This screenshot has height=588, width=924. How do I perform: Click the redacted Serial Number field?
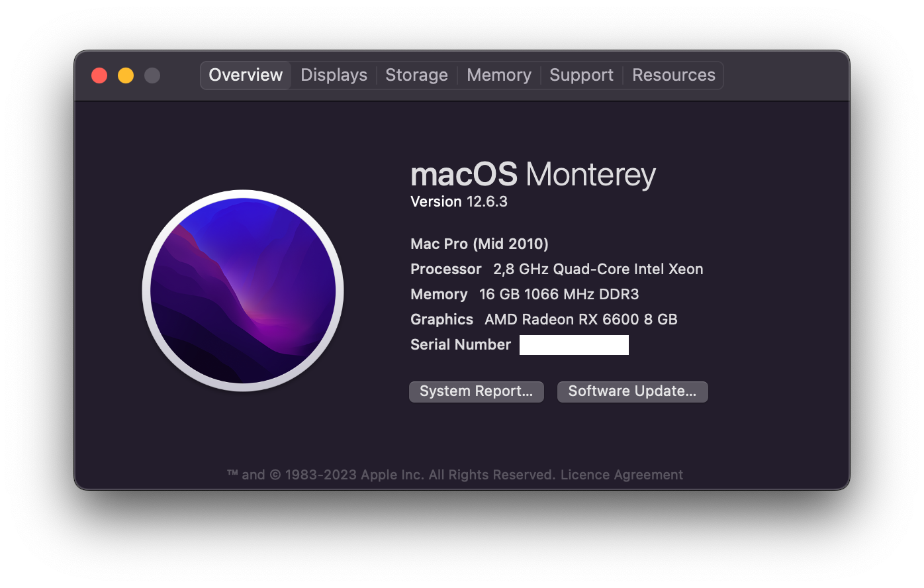click(x=574, y=345)
